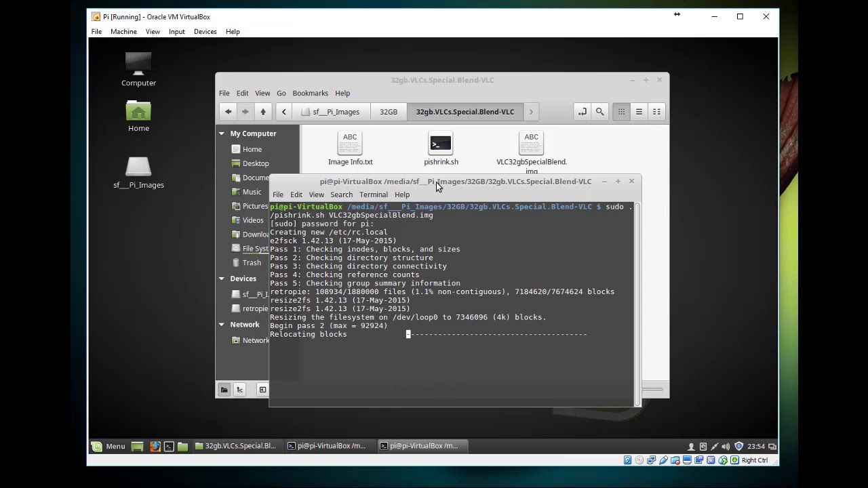Toggle location entry in file manager

[583, 112]
